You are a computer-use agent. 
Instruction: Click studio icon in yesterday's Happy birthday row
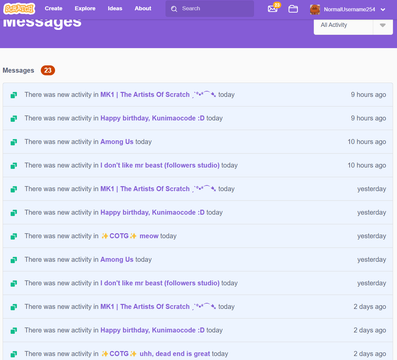(x=14, y=213)
